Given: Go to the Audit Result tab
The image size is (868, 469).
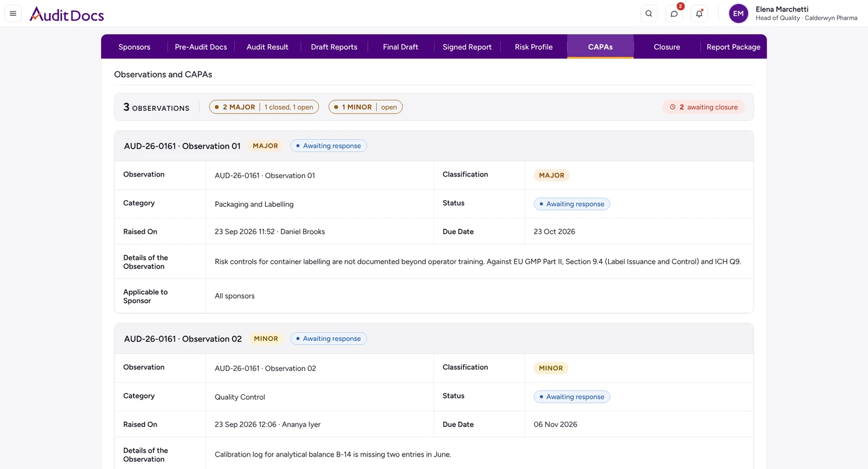Looking at the screenshot, I should click(267, 47).
